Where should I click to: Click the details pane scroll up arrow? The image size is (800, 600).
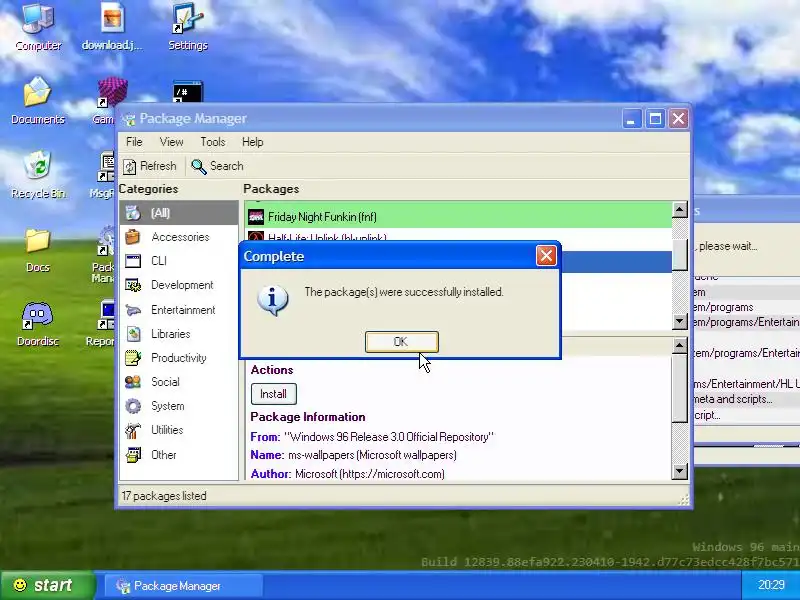[680, 346]
